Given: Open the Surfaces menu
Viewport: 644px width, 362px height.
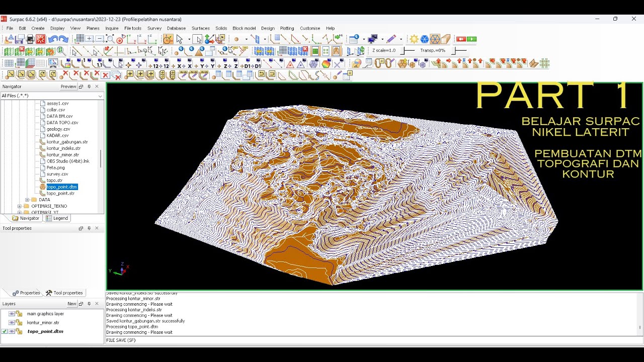Looking at the screenshot, I should click(x=201, y=28).
